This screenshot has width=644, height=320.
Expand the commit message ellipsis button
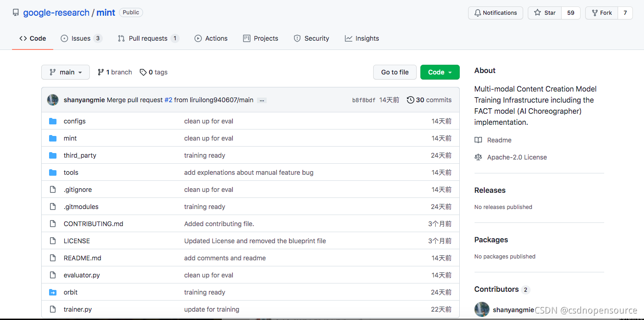click(262, 100)
